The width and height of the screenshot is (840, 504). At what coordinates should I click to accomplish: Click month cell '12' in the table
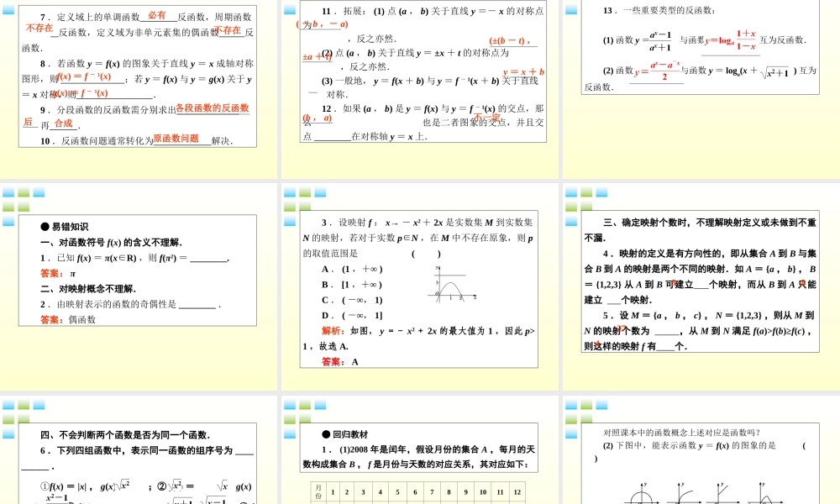click(517, 491)
